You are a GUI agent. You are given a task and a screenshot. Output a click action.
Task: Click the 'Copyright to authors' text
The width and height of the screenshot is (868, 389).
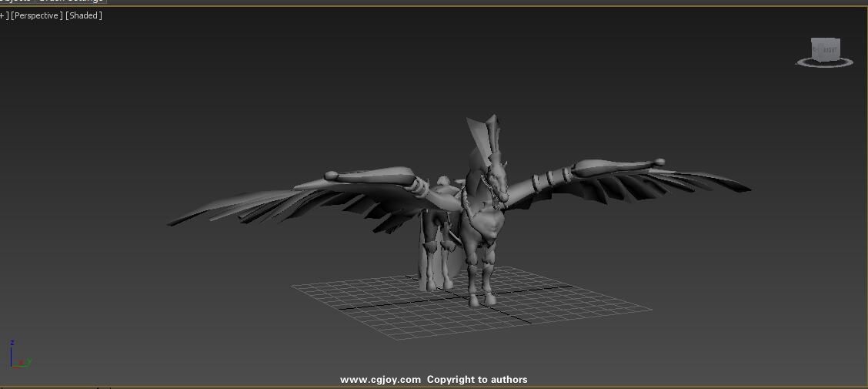(x=477, y=379)
